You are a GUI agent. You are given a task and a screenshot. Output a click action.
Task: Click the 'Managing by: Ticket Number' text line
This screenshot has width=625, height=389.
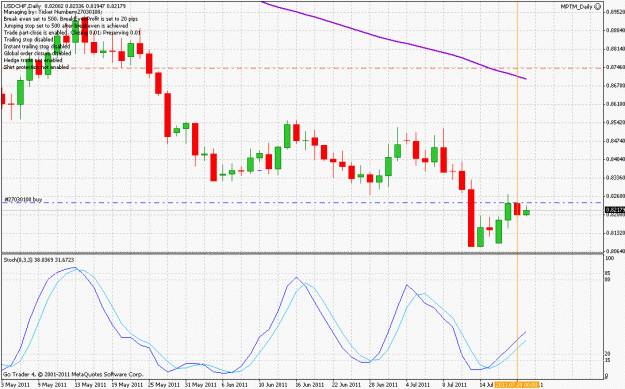coord(53,12)
